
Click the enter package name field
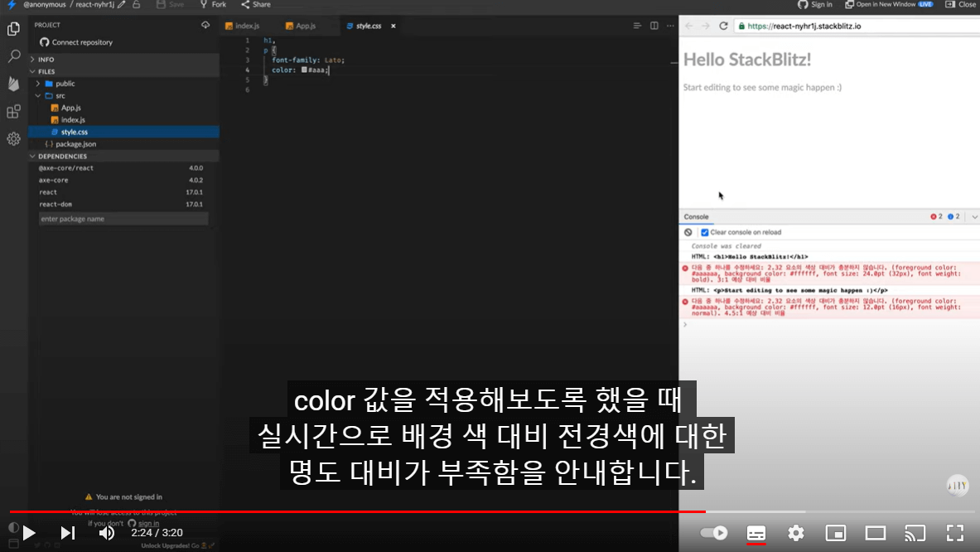(x=123, y=219)
